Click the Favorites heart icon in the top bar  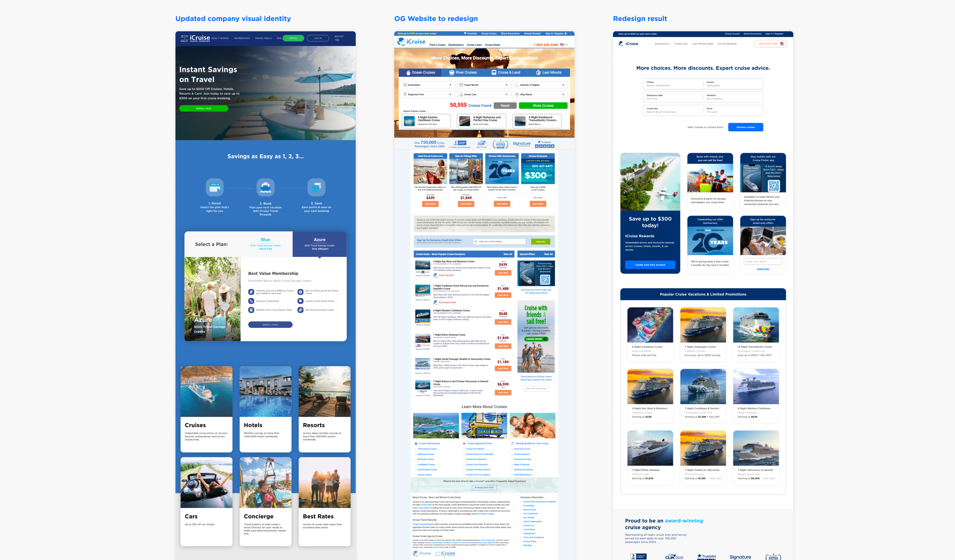465,34
